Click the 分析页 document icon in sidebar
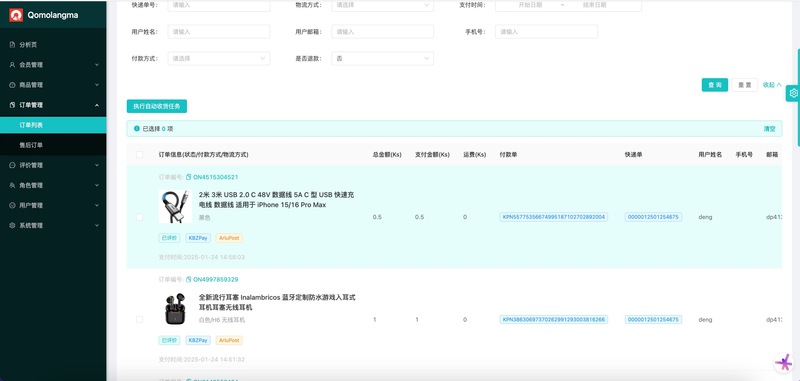 [x=12, y=45]
